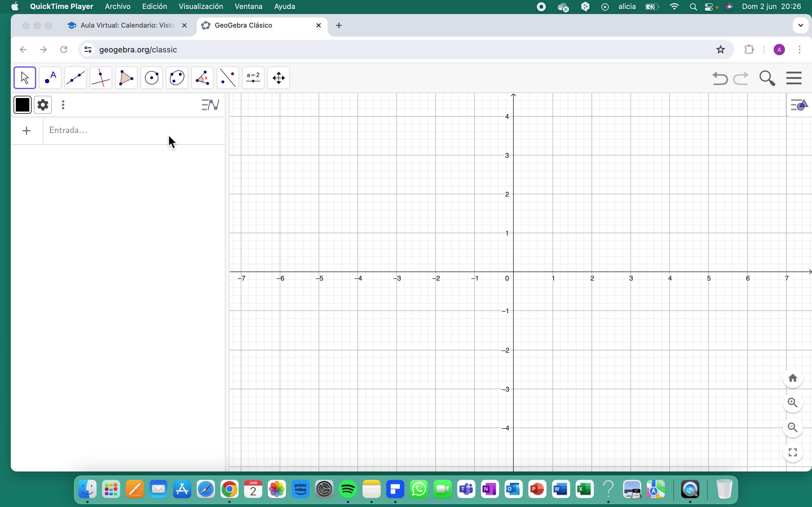Toggle the graphics view style bar

(x=799, y=105)
